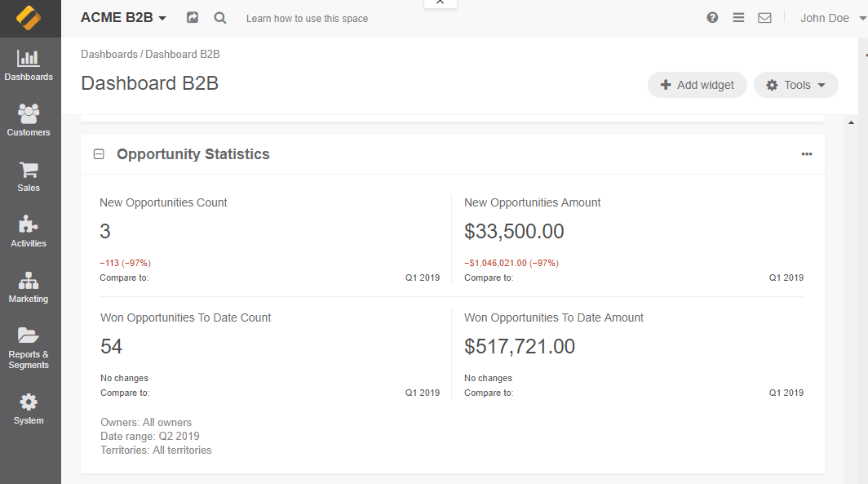The width and height of the screenshot is (868, 484).
Task: Open the Tools dropdown button
Action: coord(795,85)
